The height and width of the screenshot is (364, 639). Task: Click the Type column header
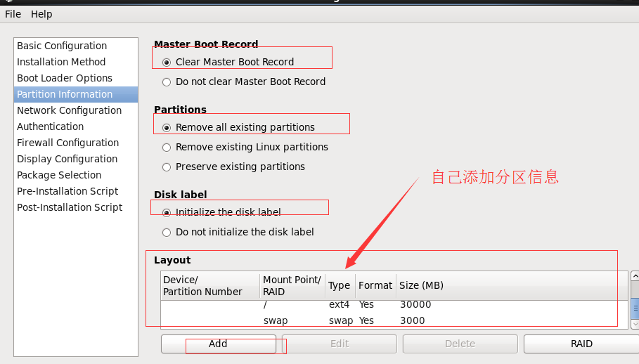click(340, 286)
